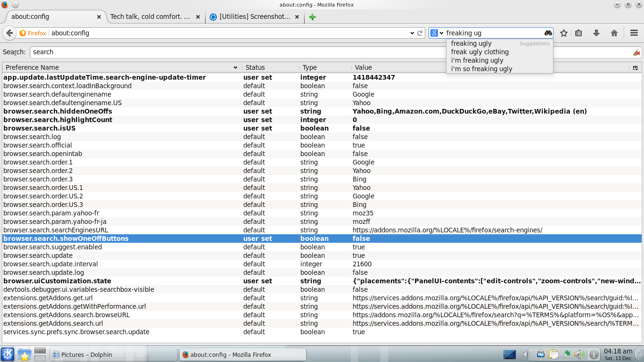Open the column picker in the table header
Screen dimensions: 644x362
[636, 67]
